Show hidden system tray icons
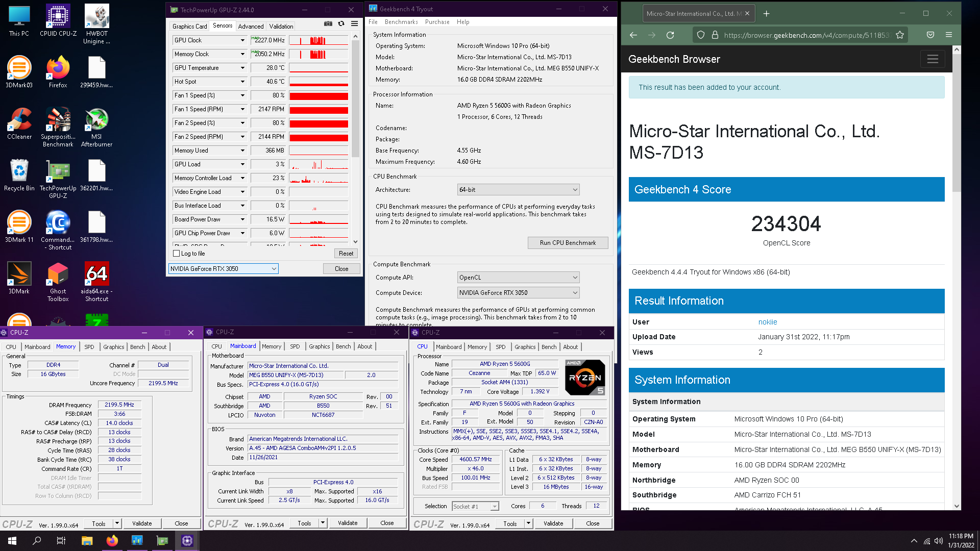Screen dimensions: 980x551 [x=914, y=541]
